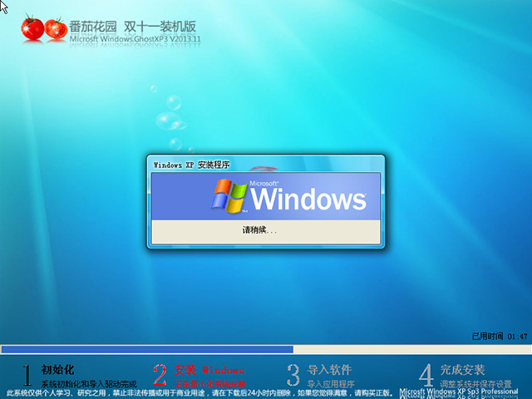Viewport: 532px width, 399px height.
Task: Click the '系统初始化和导入驱动完成' description
Action: coord(89,384)
